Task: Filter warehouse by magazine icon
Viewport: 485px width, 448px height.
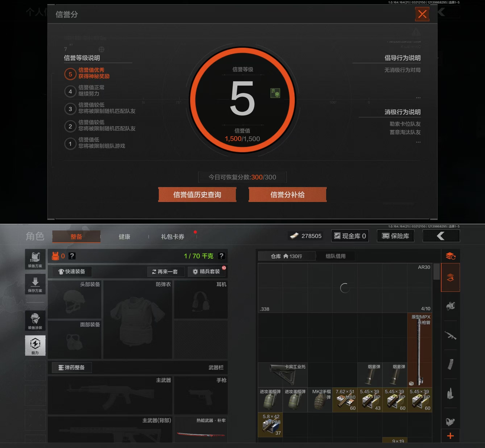Action: [450, 364]
